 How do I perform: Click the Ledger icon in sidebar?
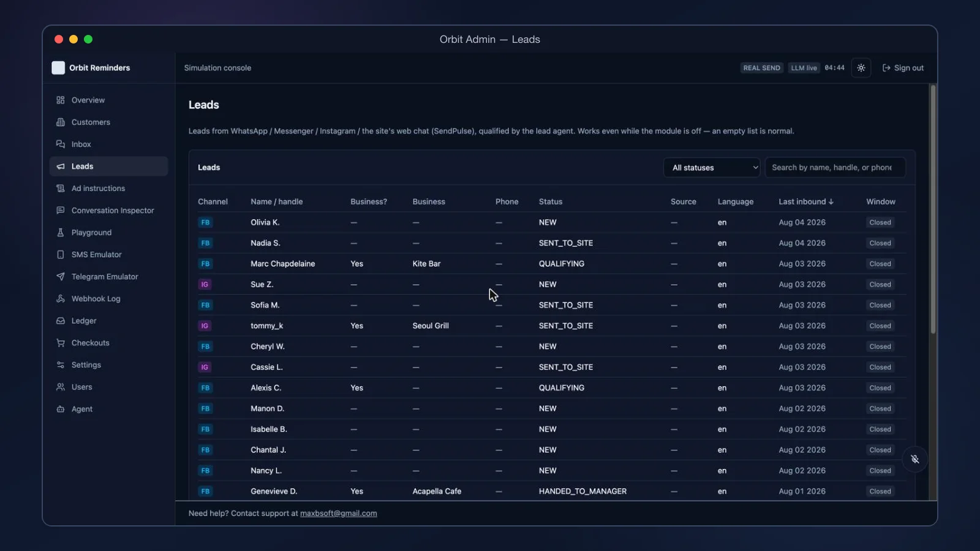click(61, 320)
